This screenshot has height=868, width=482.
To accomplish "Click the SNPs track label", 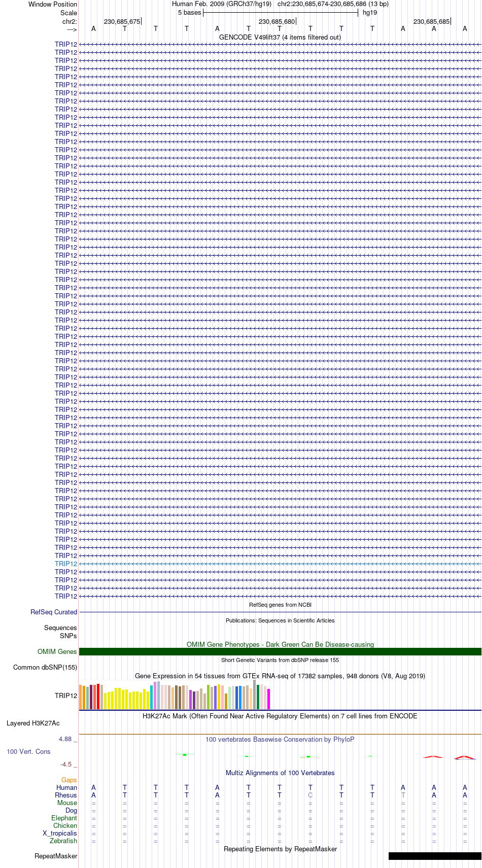I will click(68, 636).
